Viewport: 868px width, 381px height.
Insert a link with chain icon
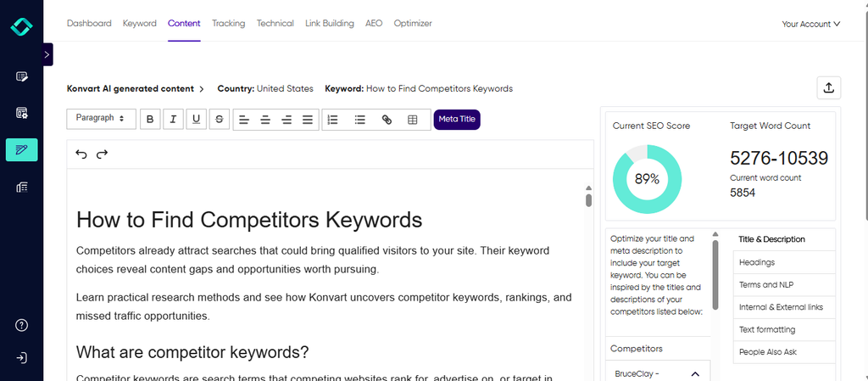pyautogui.click(x=387, y=120)
